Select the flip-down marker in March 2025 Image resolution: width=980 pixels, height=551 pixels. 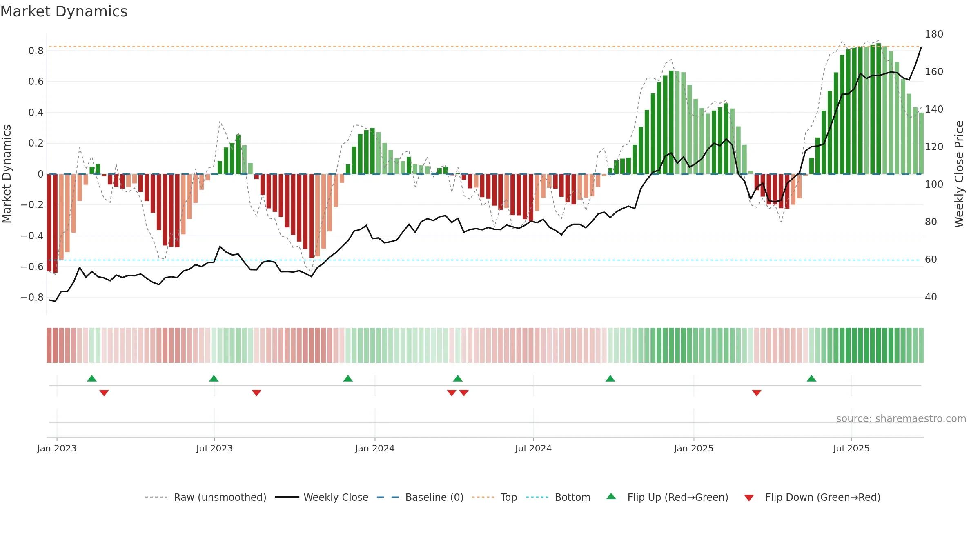tap(757, 393)
